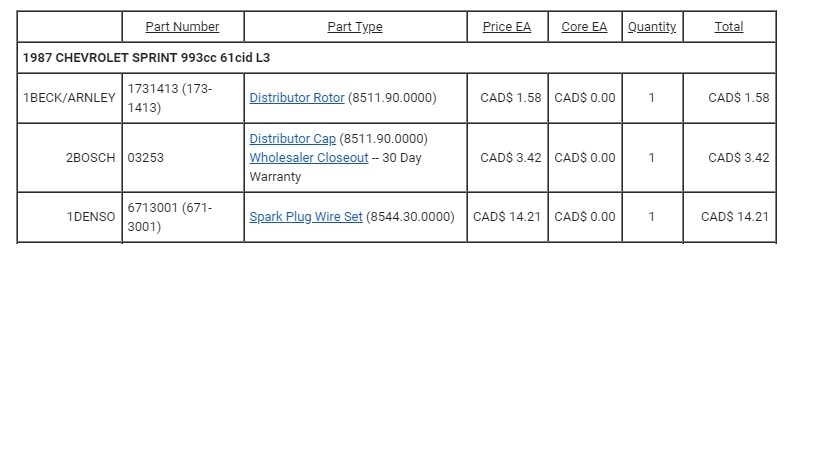Click the Quantity column header
This screenshot has height=460, width=819.
click(652, 27)
